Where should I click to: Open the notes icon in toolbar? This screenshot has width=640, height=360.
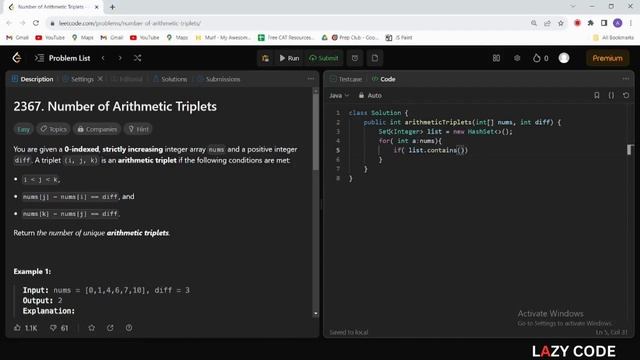click(x=375, y=58)
